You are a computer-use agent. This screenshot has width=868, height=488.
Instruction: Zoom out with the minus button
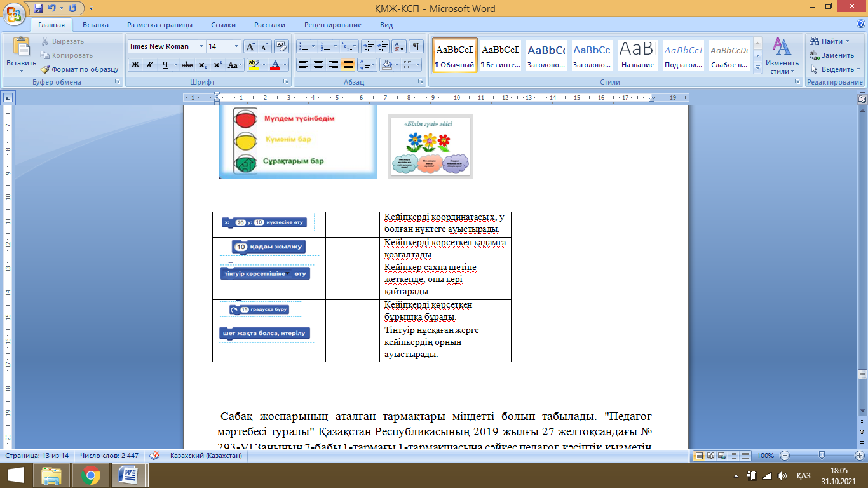(x=785, y=456)
